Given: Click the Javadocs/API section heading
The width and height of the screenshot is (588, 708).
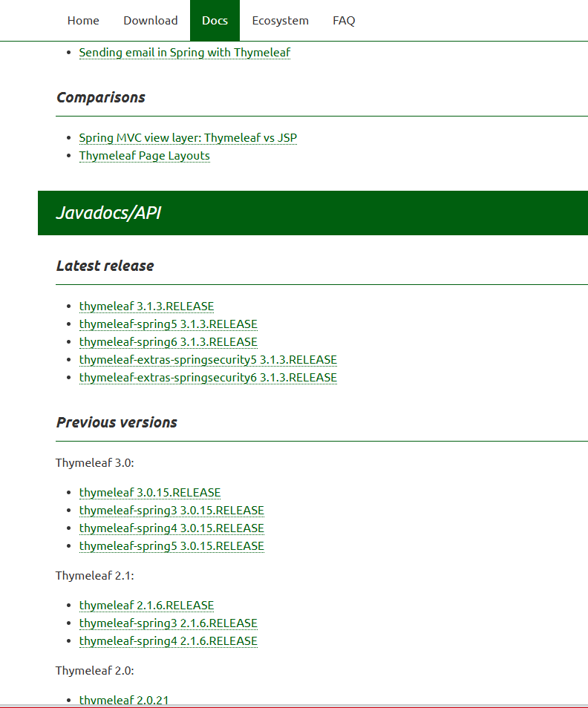Looking at the screenshot, I should pos(108,213).
